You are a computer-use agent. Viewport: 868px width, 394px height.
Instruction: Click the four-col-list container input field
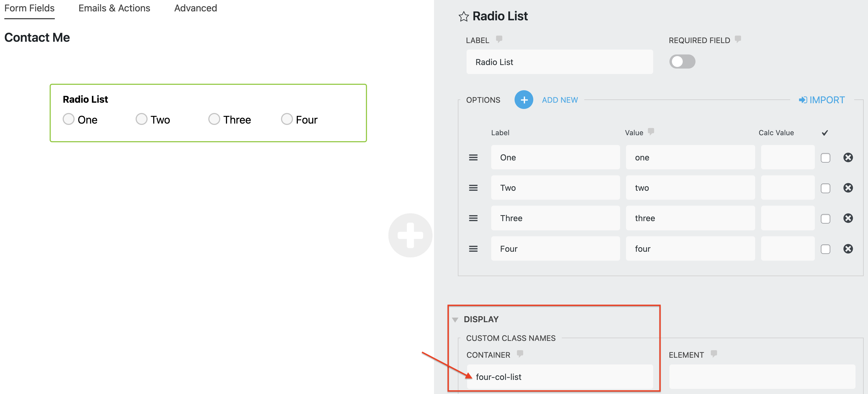[x=560, y=376]
